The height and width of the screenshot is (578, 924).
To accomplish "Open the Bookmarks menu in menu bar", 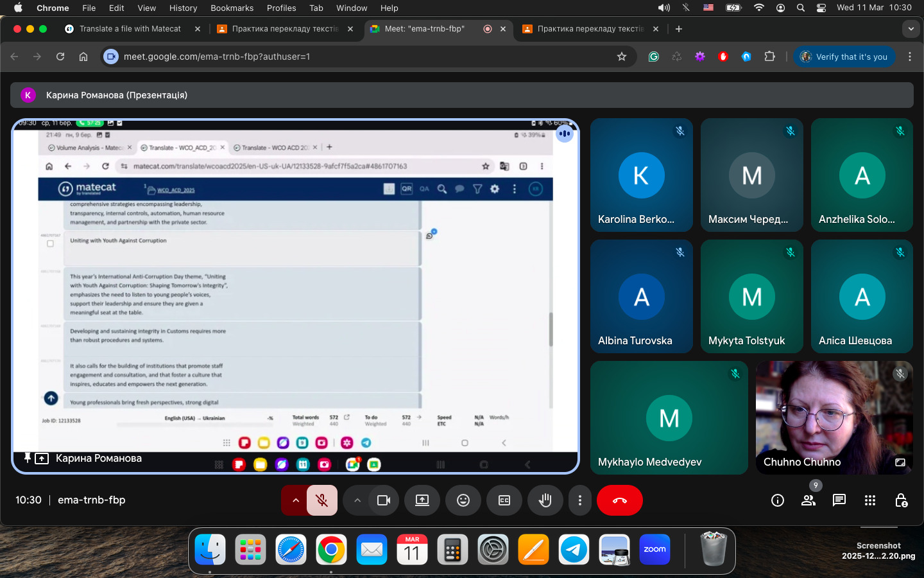I will tap(232, 8).
